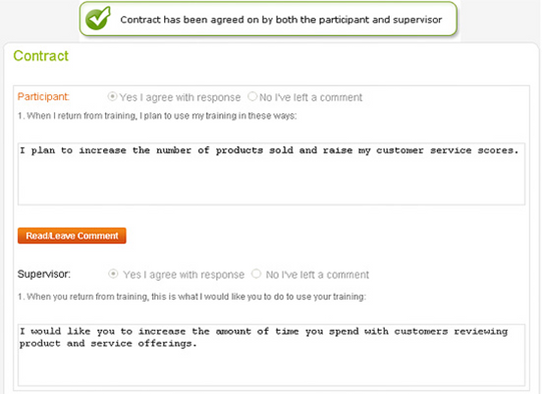Click the Contract heading
Screen dimensions: 542x394
click(41, 56)
